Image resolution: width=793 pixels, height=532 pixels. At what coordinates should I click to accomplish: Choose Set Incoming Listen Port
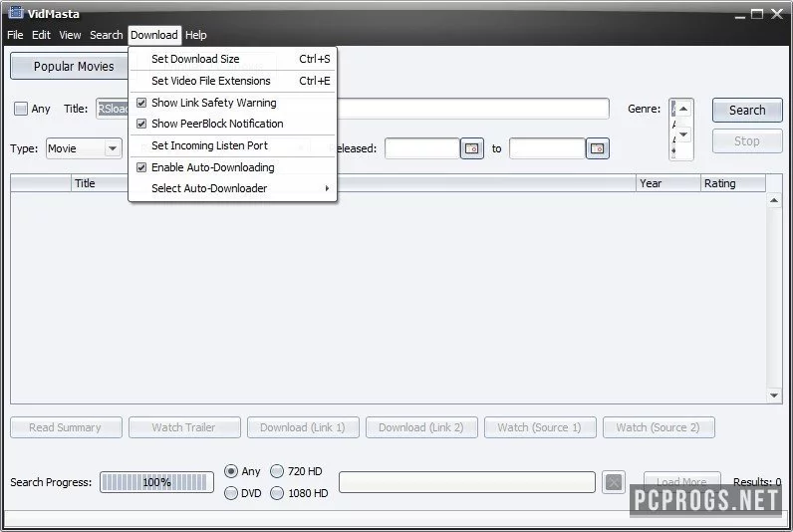point(233,145)
